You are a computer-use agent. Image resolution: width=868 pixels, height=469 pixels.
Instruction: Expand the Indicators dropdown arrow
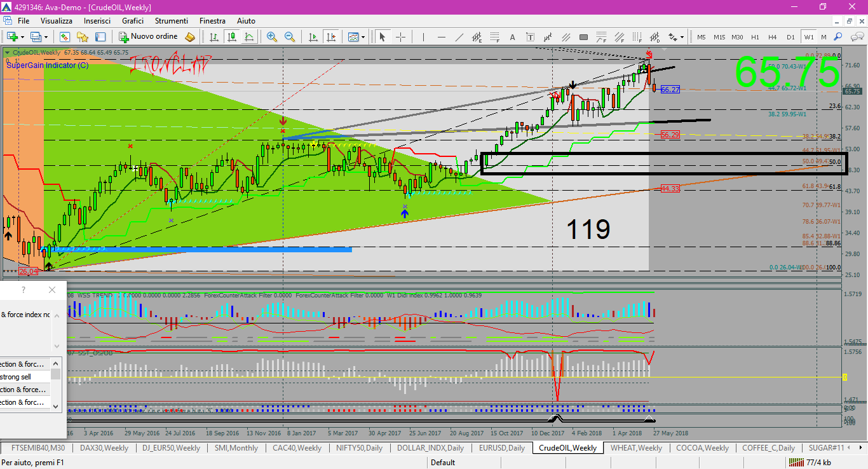(363, 37)
